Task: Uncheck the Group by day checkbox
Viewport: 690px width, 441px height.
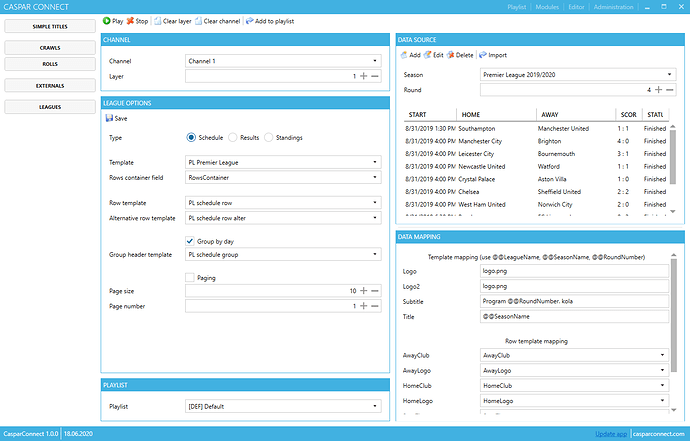Action: tap(190, 241)
